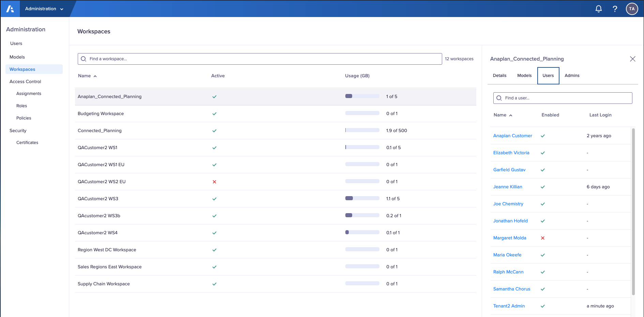The height and width of the screenshot is (317, 644).
Task: Open the TA user avatar menu
Action: coord(632,9)
